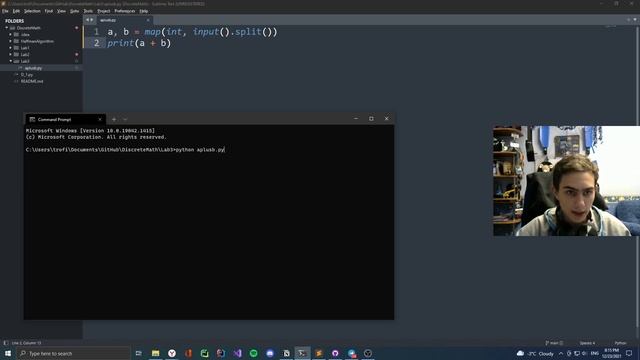This screenshot has height=360, width=640.
Task: Open the Preferences menu
Action: (124, 11)
